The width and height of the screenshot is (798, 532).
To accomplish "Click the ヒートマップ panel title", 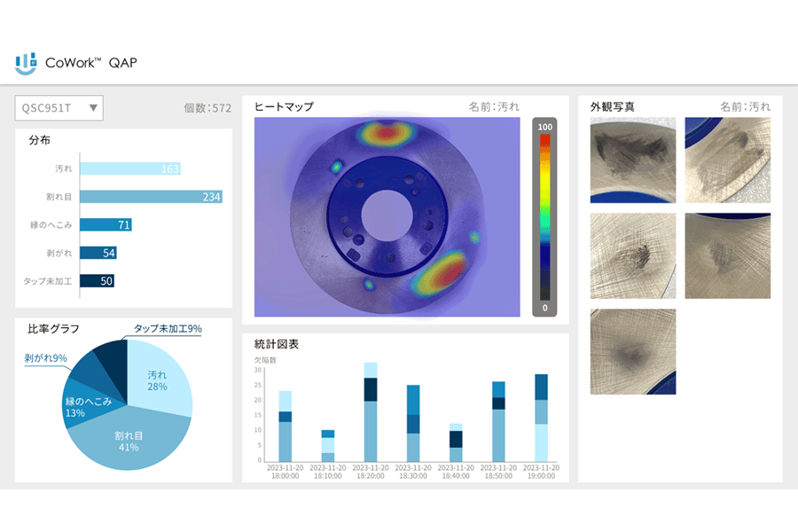I will pos(284,106).
